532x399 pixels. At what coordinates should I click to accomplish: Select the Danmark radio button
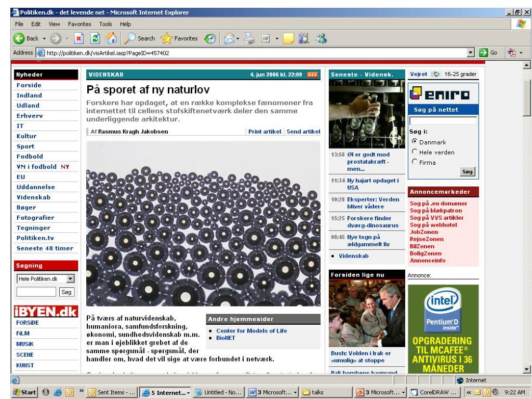(x=414, y=141)
